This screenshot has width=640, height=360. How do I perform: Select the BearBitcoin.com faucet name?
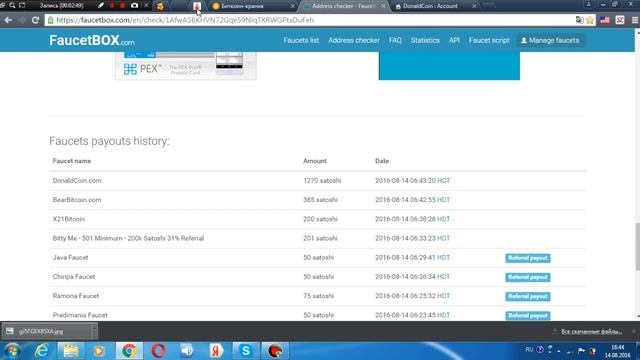click(77, 200)
